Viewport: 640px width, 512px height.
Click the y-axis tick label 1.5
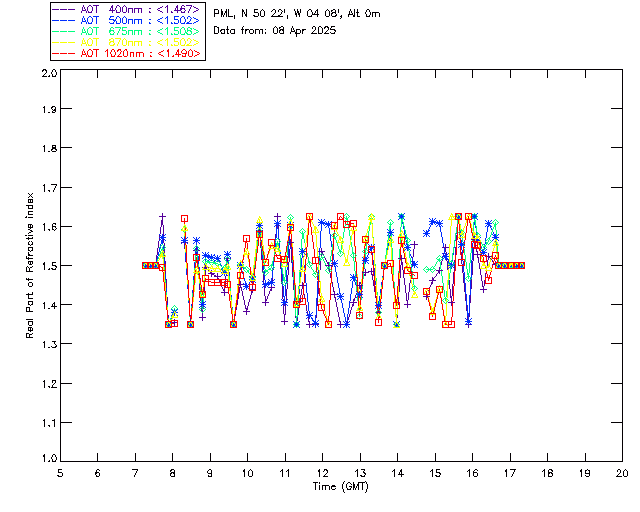click(49, 266)
